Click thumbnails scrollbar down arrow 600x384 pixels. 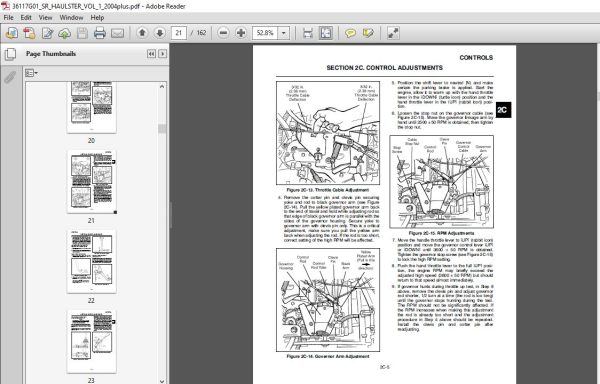point(162,381)
